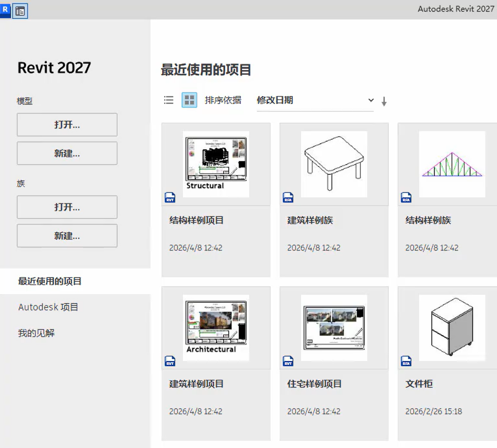Click the 建筑样例族 file name
The height and width of the screenshot is (448, 497).
click(x=310, y=220)
